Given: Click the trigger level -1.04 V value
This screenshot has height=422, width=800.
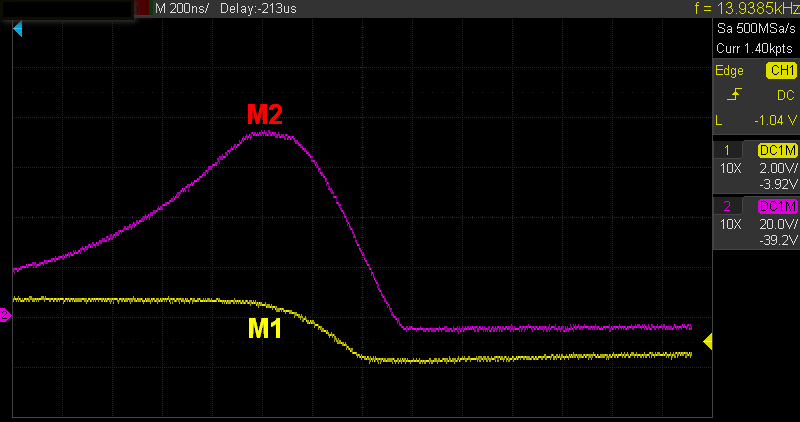Looking at the screenshot, I should [x=776, y=120].
